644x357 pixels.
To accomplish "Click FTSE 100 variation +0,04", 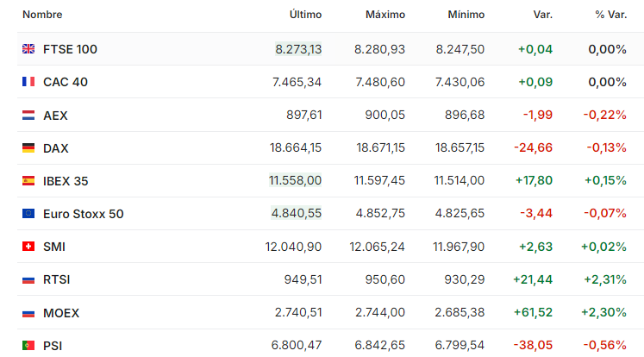I will pyautogui.click(x=535, y=49).
